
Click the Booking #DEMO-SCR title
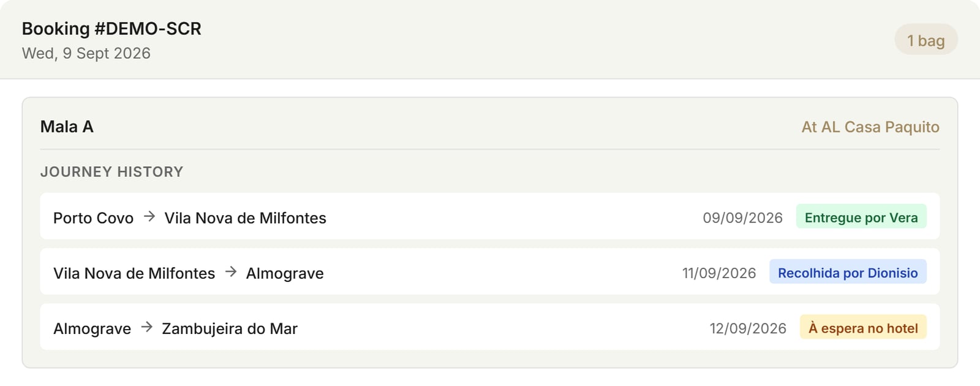pos(111,29)
